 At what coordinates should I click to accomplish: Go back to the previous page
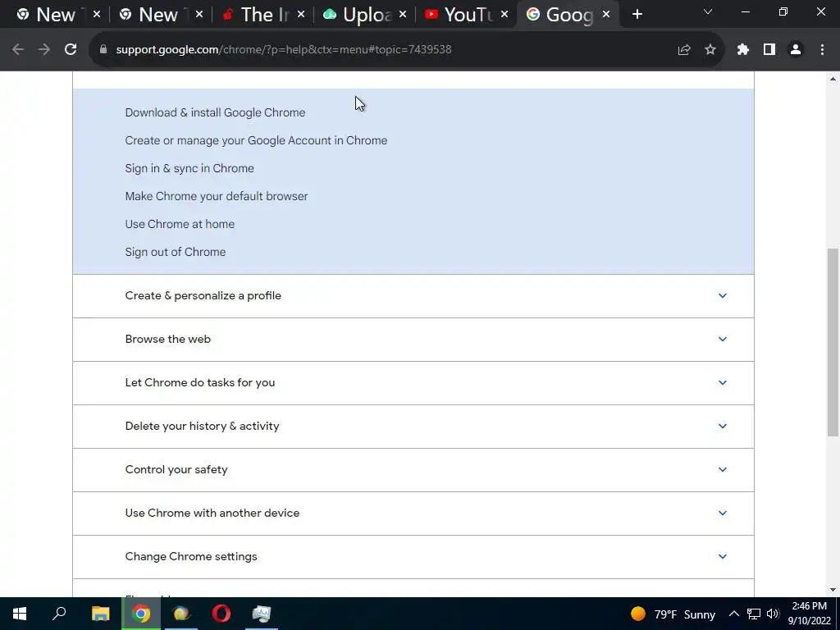tap(18, 49)
